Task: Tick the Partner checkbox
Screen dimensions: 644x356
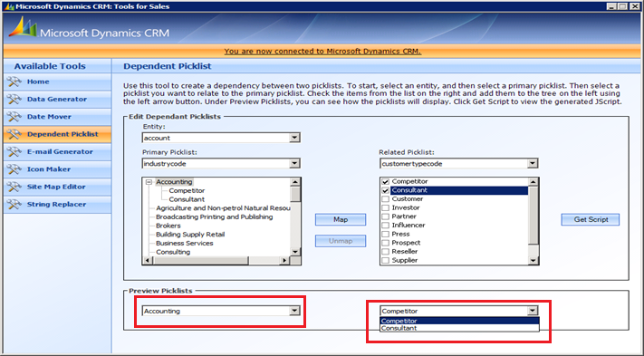Action: pyautogui.click(x=385, y=216)
